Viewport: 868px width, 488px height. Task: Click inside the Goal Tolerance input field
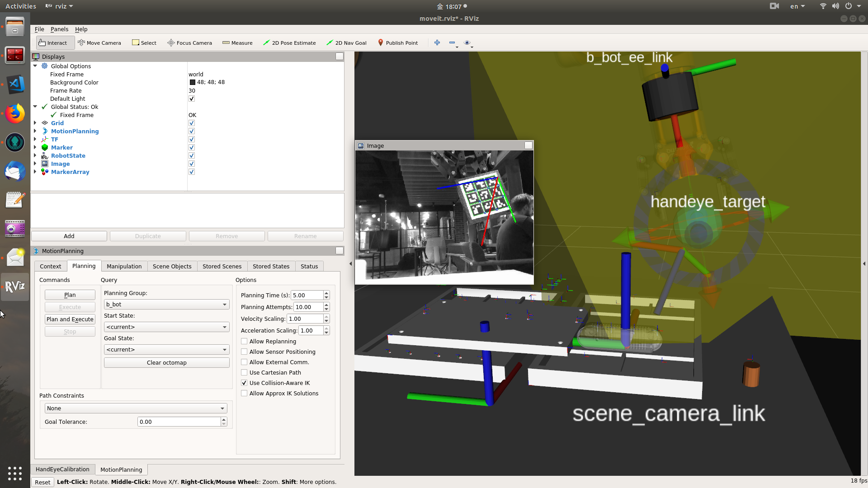[x=179, y=421]
